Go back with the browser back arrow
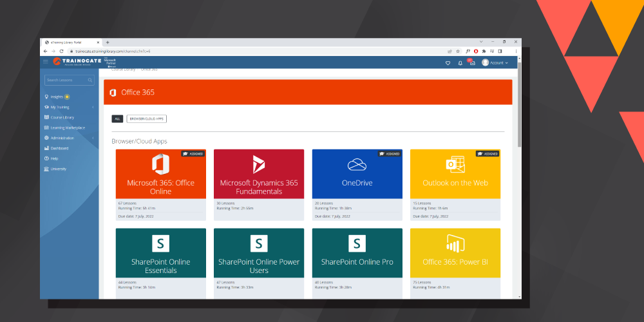 [x=45, y=52]
